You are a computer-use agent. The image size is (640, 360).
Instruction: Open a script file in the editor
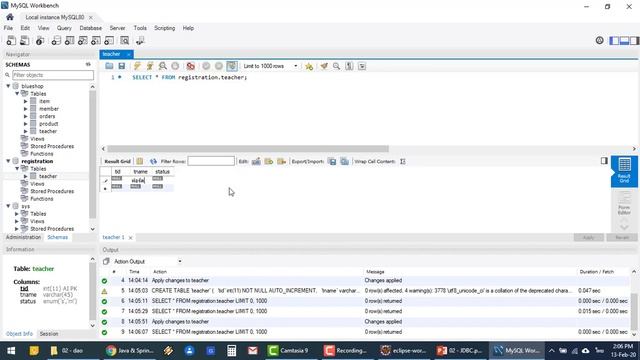[x=109, y=66]
